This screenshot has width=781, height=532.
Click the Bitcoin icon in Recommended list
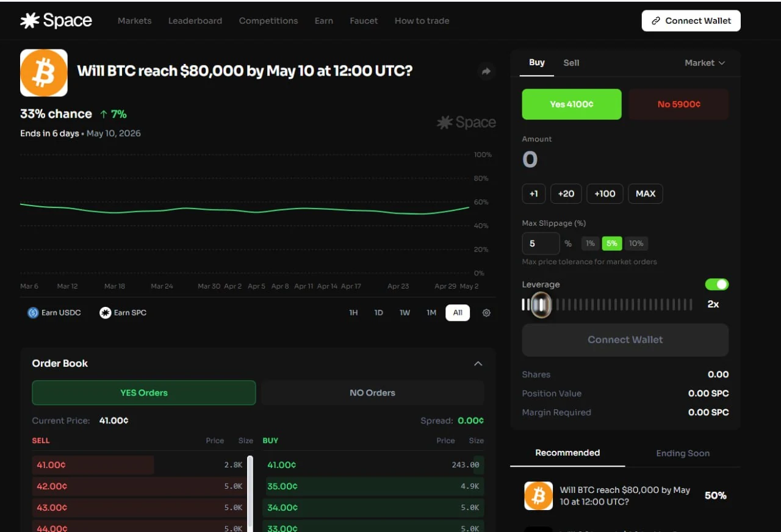[x=538, y=496]
